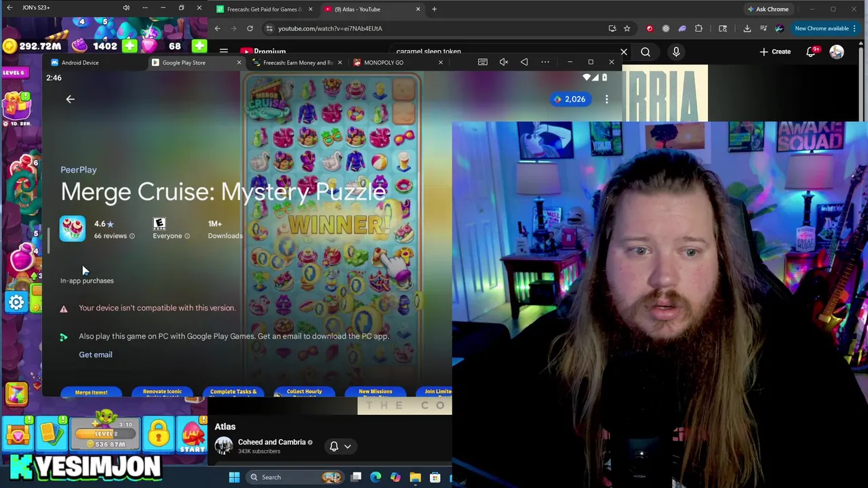The width and height of the screenshot is (868, 488).
Task: Start YouTube voice search with microphone
Action: [x=676, y=52]
